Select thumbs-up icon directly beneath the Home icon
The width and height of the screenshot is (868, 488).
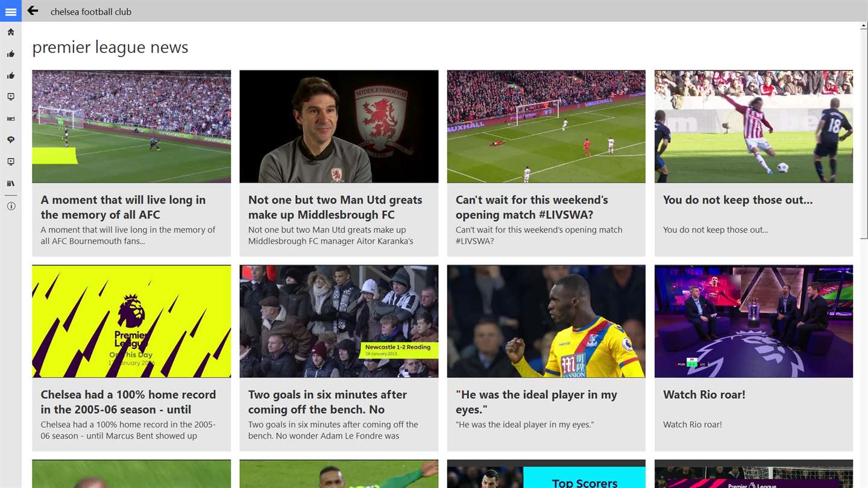pyautogui.click(x=11, y=54)
